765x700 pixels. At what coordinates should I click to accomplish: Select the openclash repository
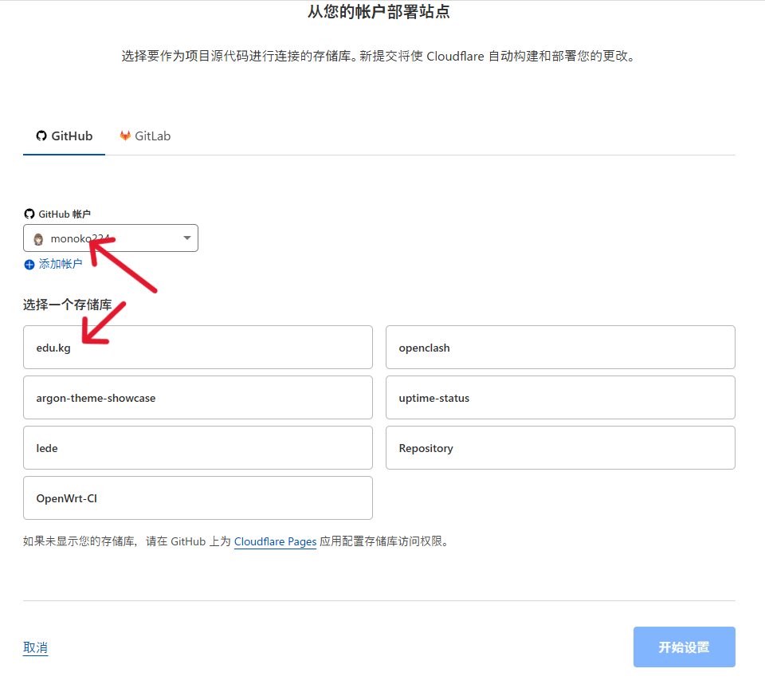tap(560, 348)
